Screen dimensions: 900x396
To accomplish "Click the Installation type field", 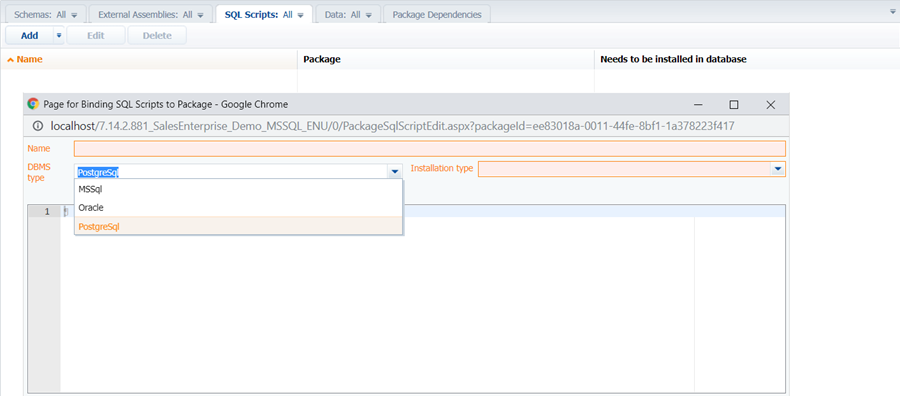I will 624,169.
